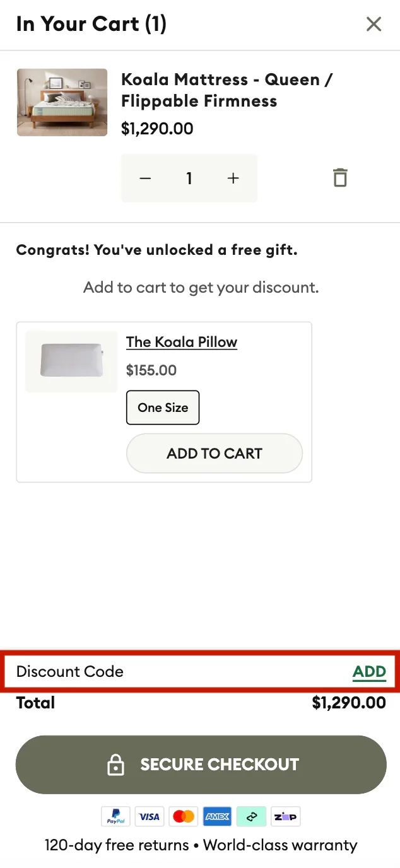Click the Zip payment icon
The width and height of the screenshot is (400, 868).
click(285, 816)
